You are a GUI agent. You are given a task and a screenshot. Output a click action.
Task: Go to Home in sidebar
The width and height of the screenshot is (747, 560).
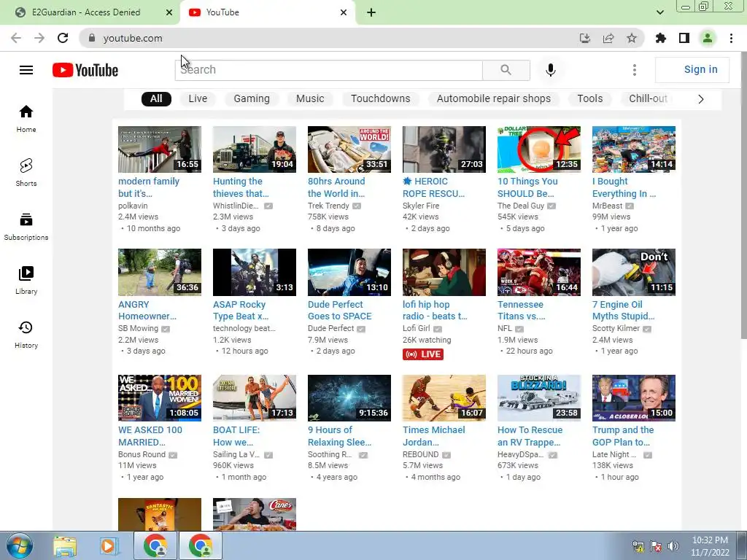[26, 119]
